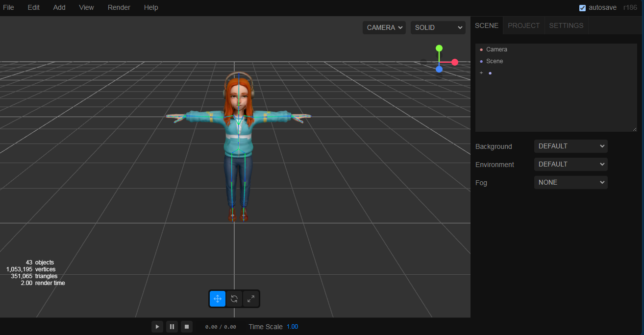Click the 2.00 render time statistic
Image resolution: width=644 pixels, height=335 pixels.
[43, 283]
